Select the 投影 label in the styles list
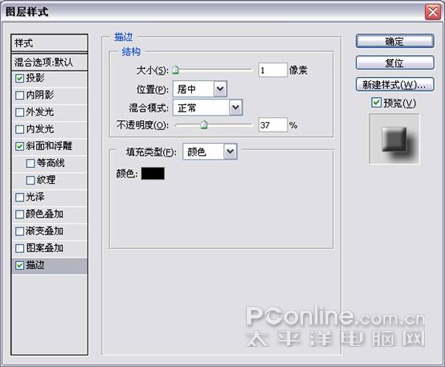The height and width of the screenshot is (367, 445). [x=35, y=78]
